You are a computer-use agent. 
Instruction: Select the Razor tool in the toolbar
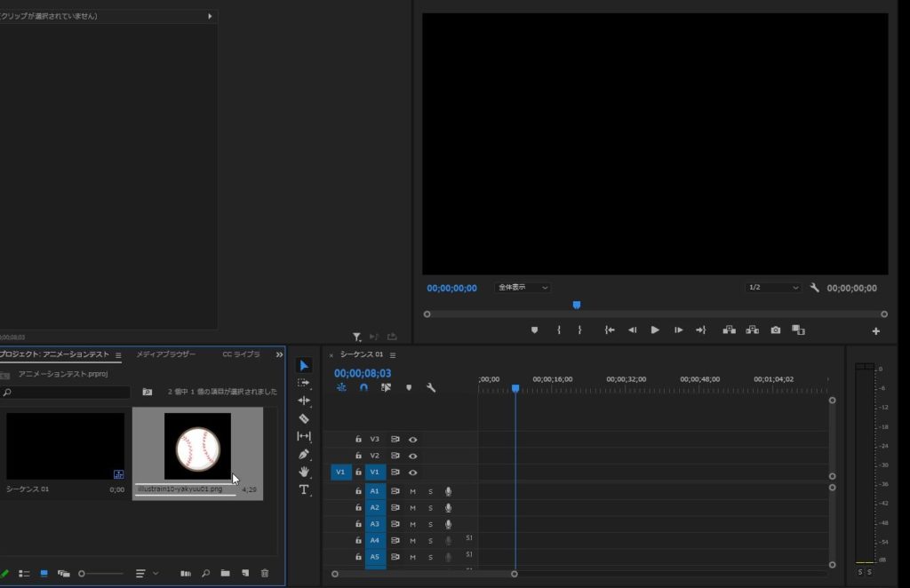[304, 418]
